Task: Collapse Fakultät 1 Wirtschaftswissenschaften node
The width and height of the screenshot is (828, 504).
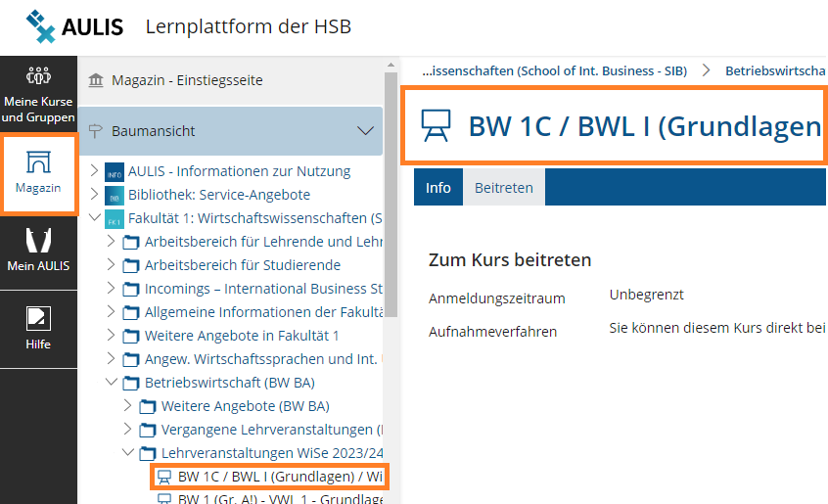Action: point(95,217)
